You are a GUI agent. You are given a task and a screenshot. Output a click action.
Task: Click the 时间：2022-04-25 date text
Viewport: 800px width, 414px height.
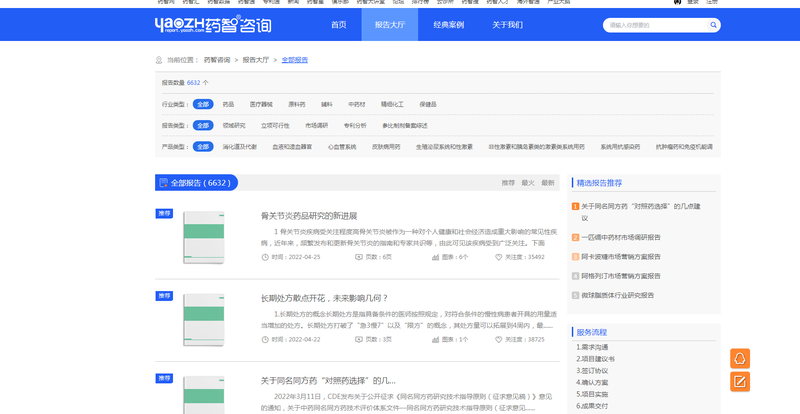click(x=296, y=257)
